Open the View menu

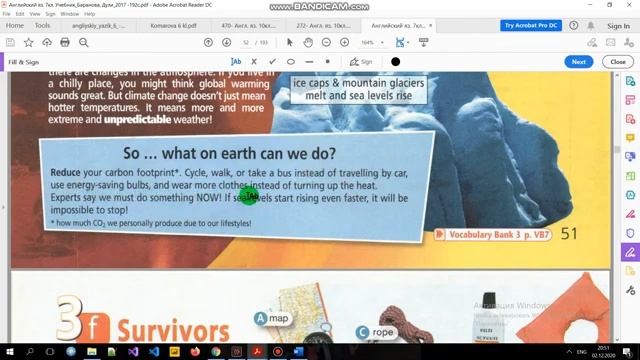35,14
